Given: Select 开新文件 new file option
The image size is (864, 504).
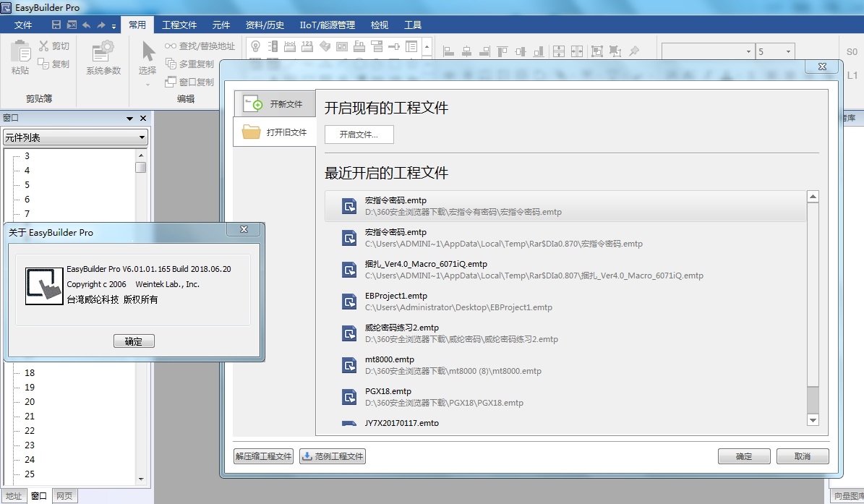Looking at the screenshot, I should pyautogui.click(x=275, y=104).
